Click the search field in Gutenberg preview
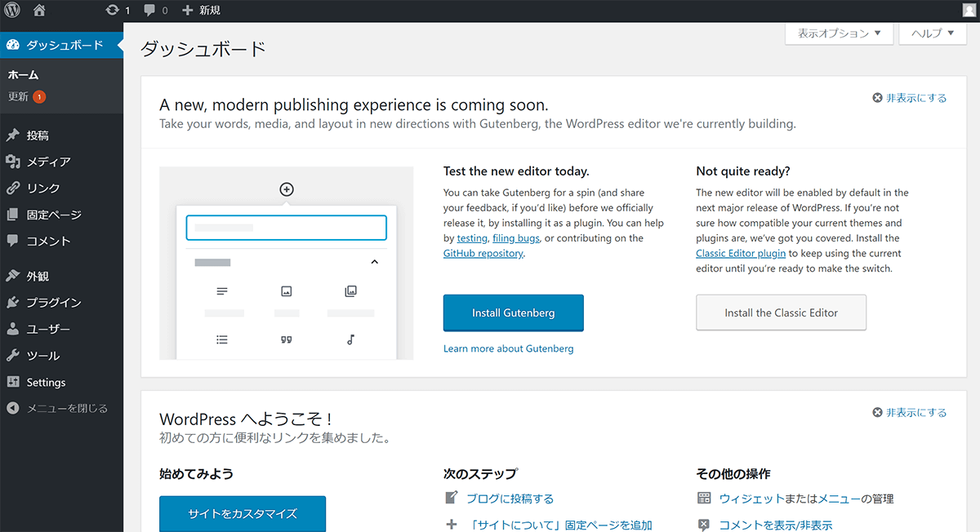 [287, 228]
